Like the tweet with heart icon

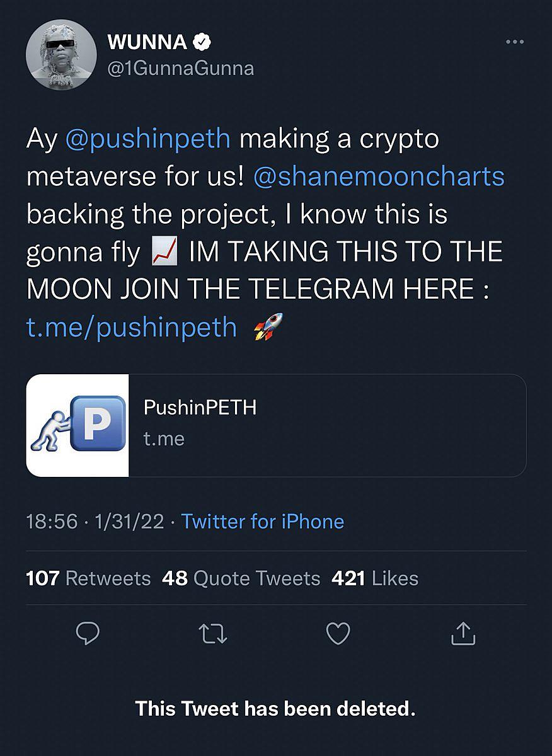point(338,634)
